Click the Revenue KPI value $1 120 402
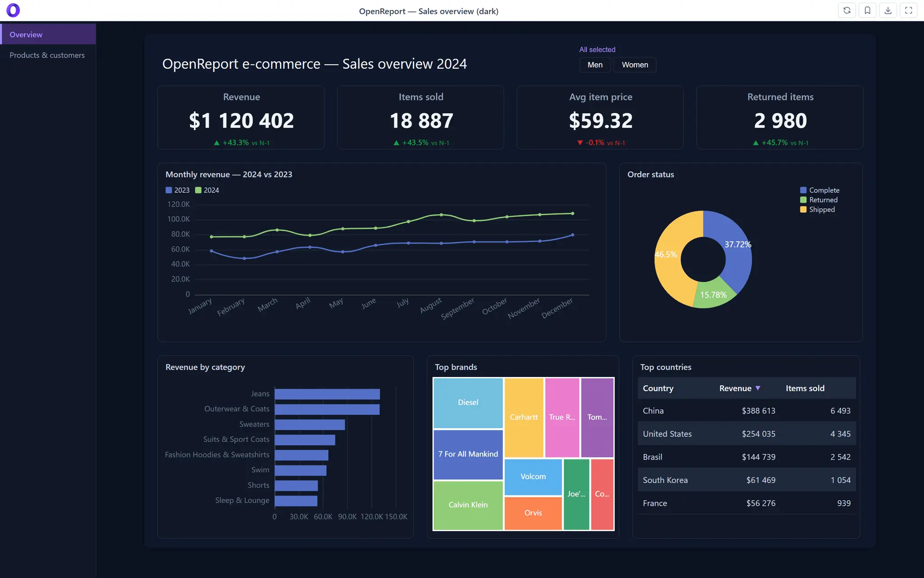This screenshot has width=924, height=578. [x=241, y=121]
